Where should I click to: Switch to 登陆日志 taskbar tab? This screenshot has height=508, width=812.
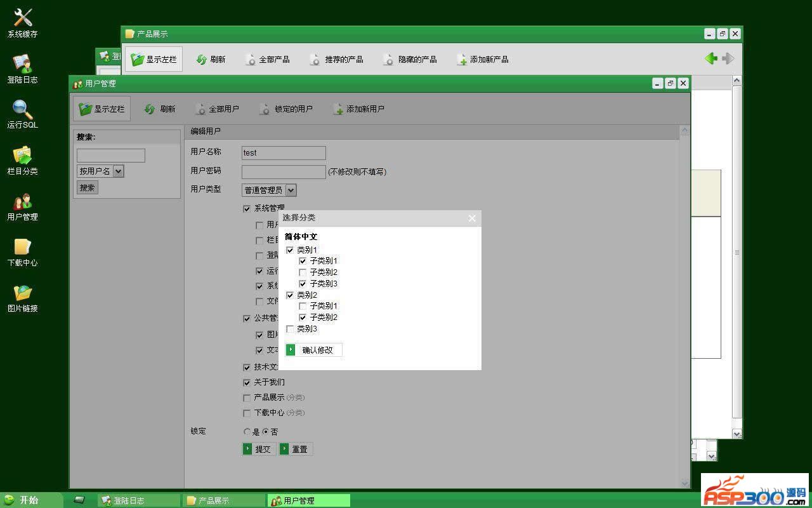(x=138, y=500)
